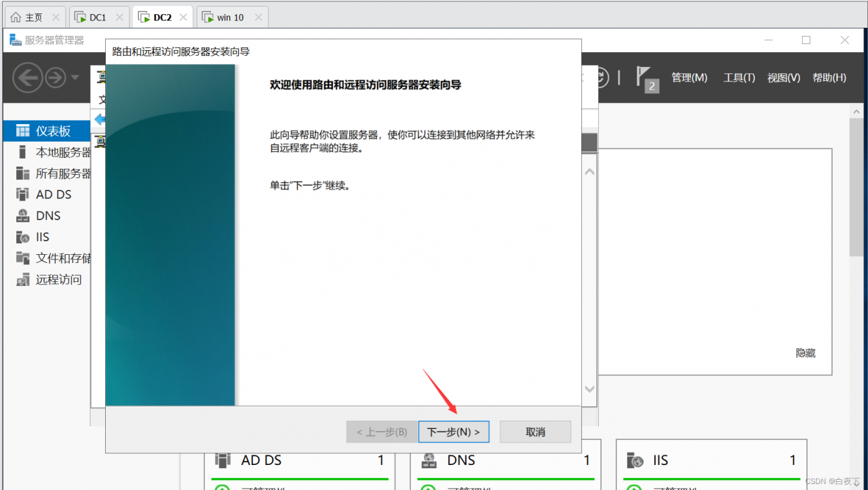Open the 视图(V) dropdown
Image resolution: width=868 pixels, height=490 pixels.
click(x=783, y=77)
